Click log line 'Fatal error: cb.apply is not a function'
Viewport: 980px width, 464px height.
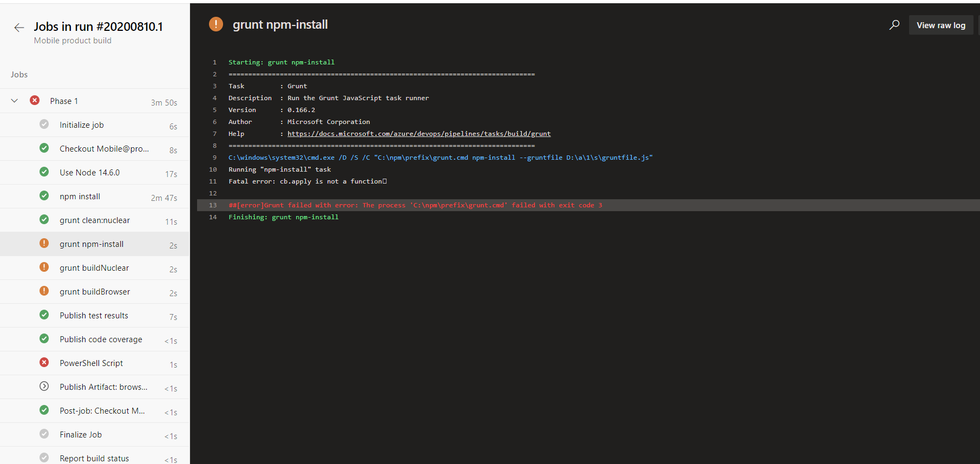tap(308, 181)
